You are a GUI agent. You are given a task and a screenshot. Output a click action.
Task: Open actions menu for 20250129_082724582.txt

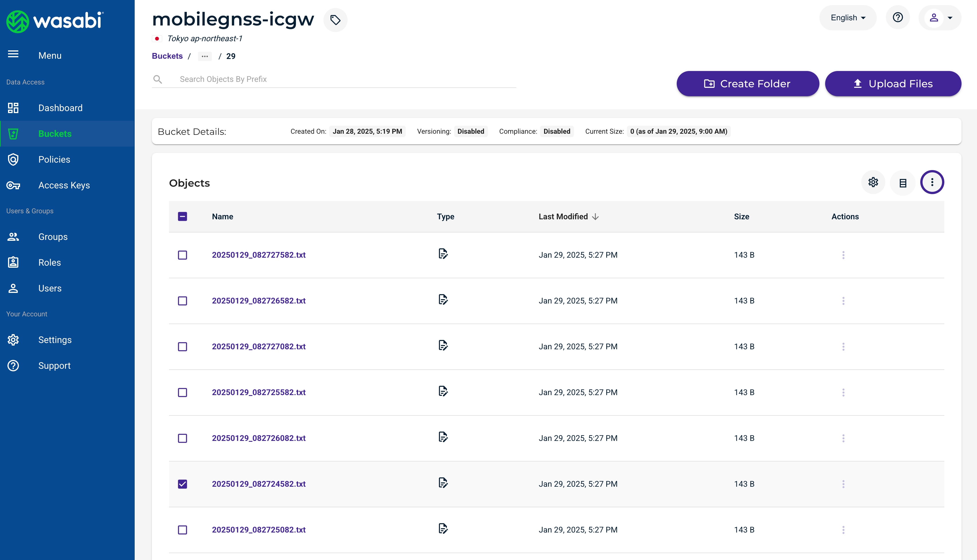point(843,484)
